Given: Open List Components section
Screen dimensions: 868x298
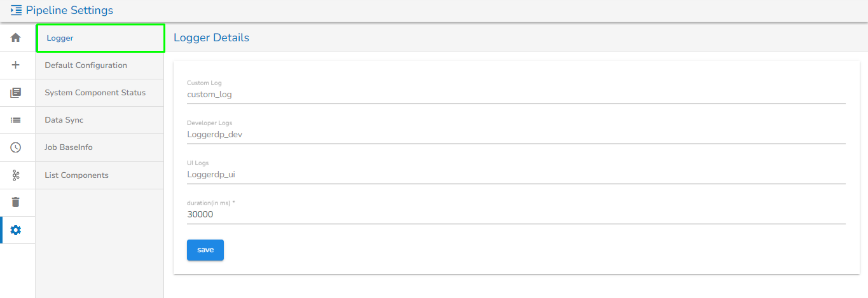Looking at the screenshot, I should (100, 175).
